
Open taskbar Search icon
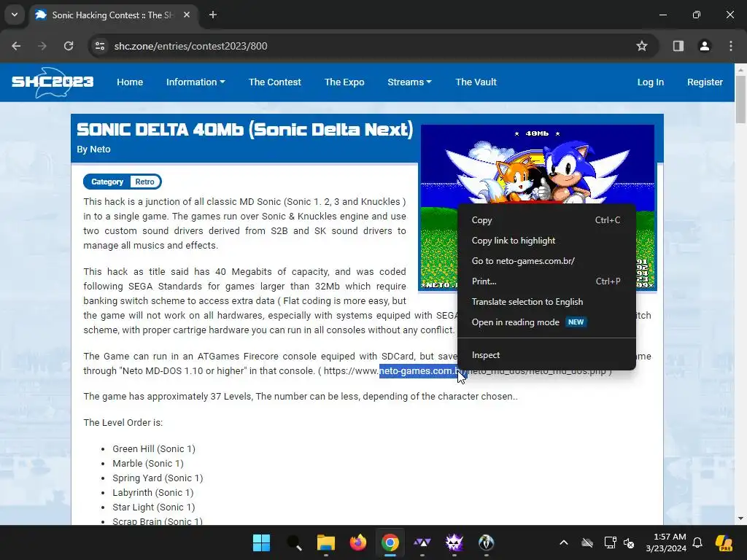(294, 542)
